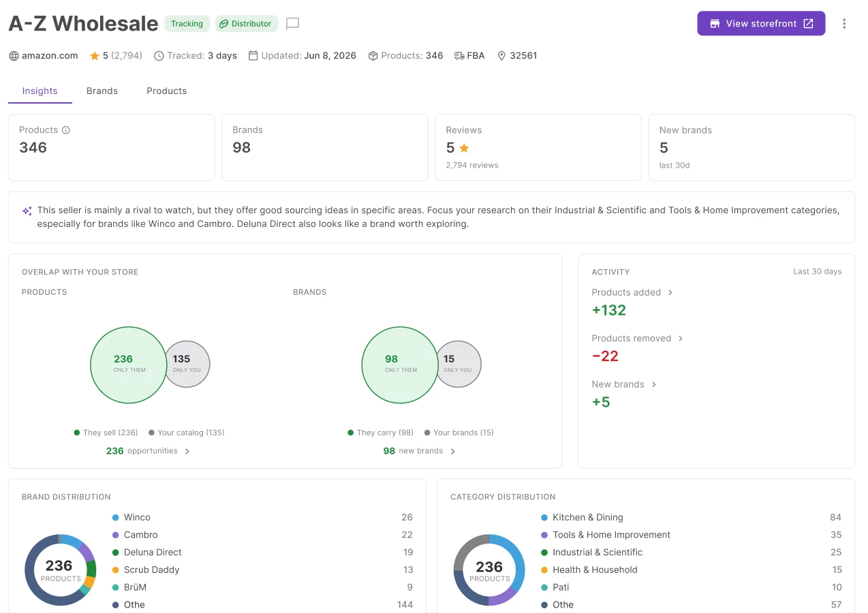Click the gold star rating icon

tap(95, 56)
